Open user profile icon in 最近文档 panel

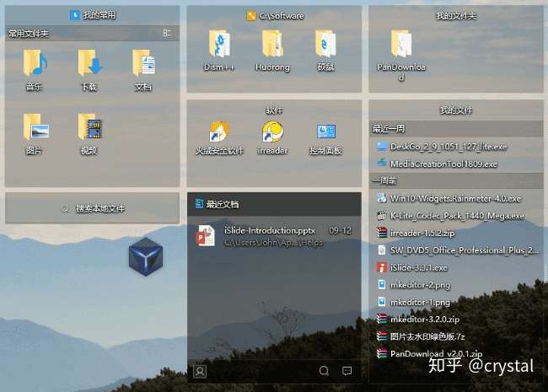(200, 371)
